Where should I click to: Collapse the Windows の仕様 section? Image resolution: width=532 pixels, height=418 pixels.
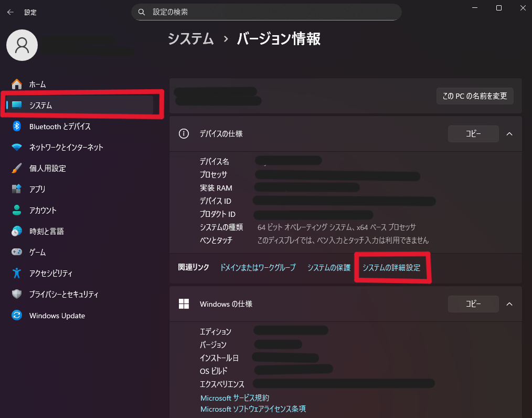(509, 304)
